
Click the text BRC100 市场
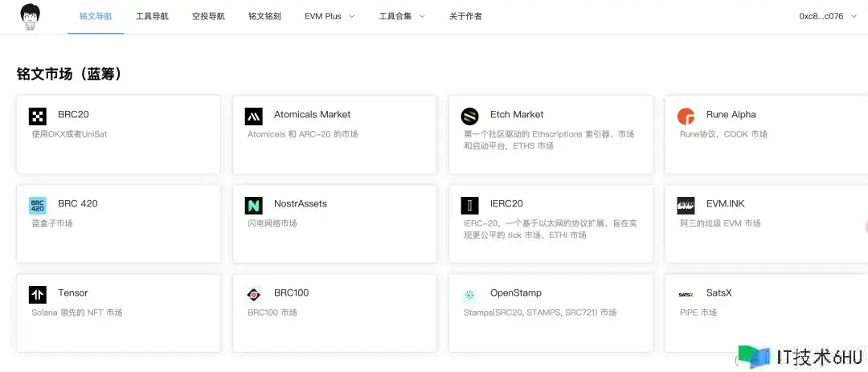click(x=272, y=313)
